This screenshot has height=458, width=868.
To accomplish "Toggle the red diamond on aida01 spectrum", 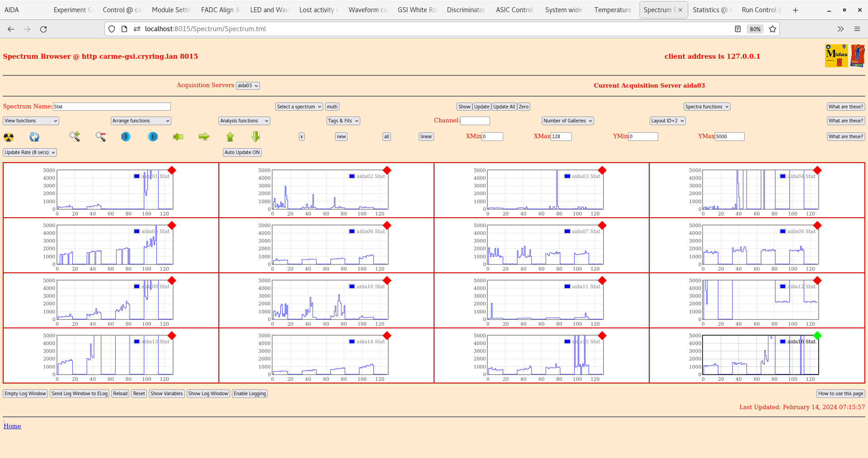I will [172, 171].
